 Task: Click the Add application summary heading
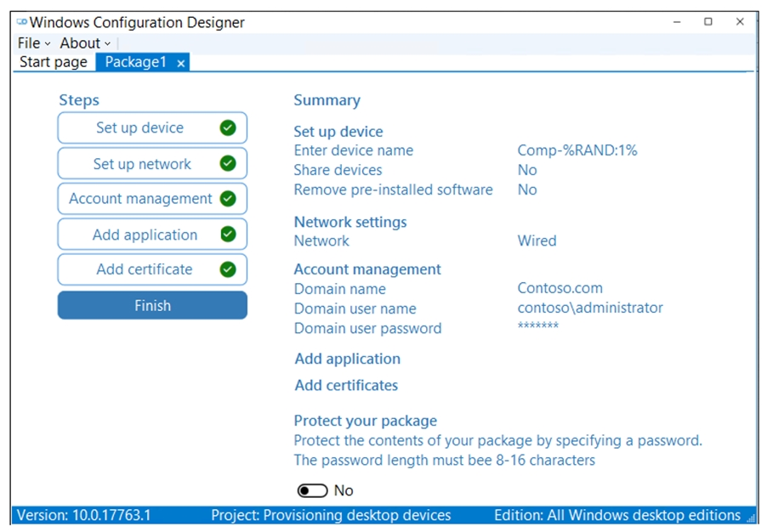pyautogui.click(x=347, y=359)
